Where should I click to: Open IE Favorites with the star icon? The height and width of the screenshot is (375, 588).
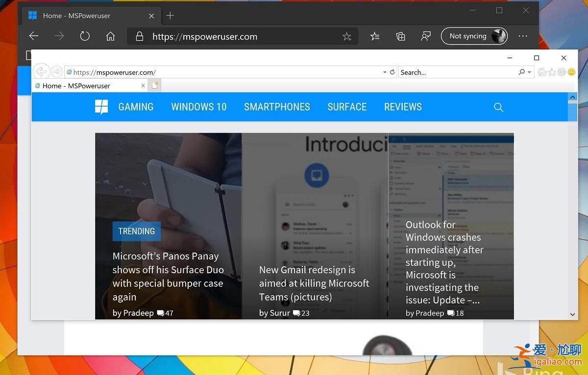tap(552, 72)
